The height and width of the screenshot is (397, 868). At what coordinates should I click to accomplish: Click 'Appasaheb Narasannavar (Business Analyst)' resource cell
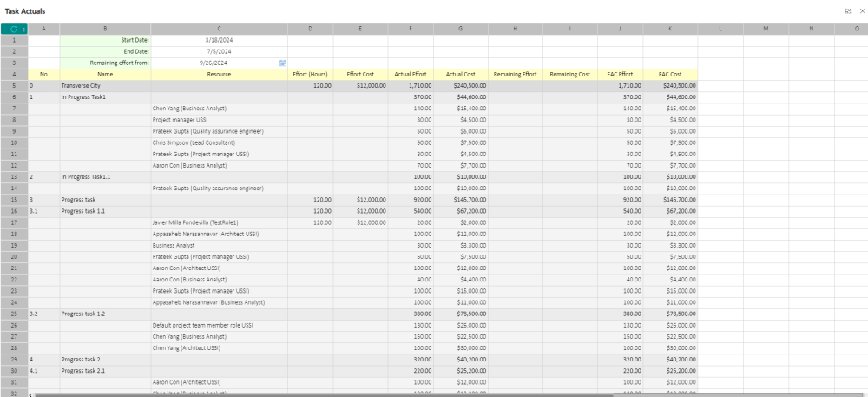(x=220, y=302)
